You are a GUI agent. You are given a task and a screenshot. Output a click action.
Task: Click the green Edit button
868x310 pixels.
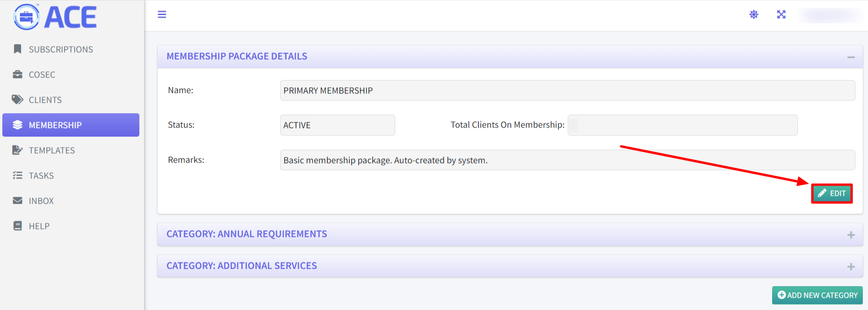[x=832, y=194]
